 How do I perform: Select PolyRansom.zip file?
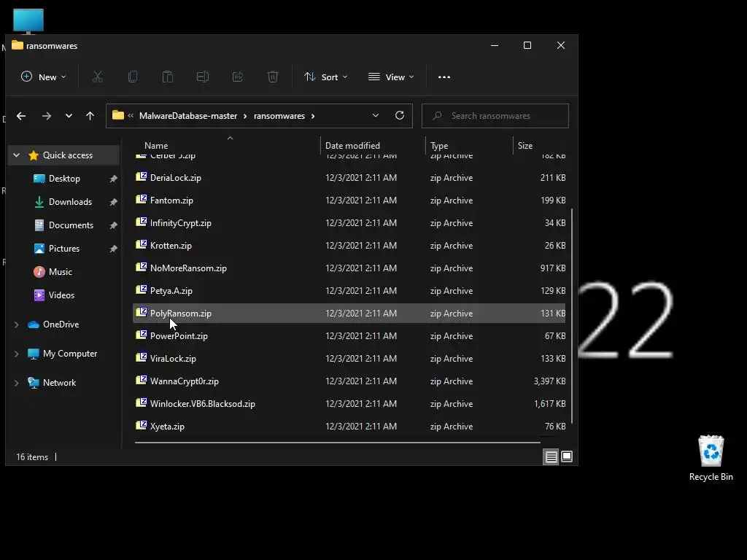(x=349, y=314)
